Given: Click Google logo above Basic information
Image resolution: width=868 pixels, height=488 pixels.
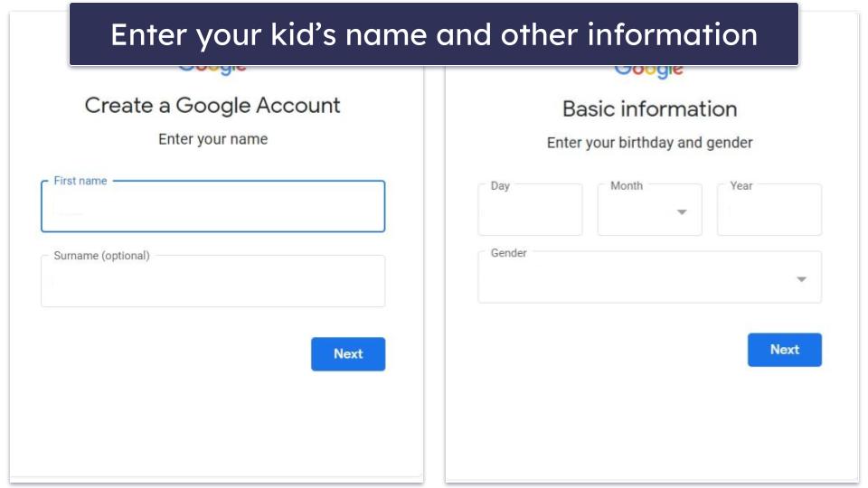Looking at the screenshot, I should coord(649,70).
